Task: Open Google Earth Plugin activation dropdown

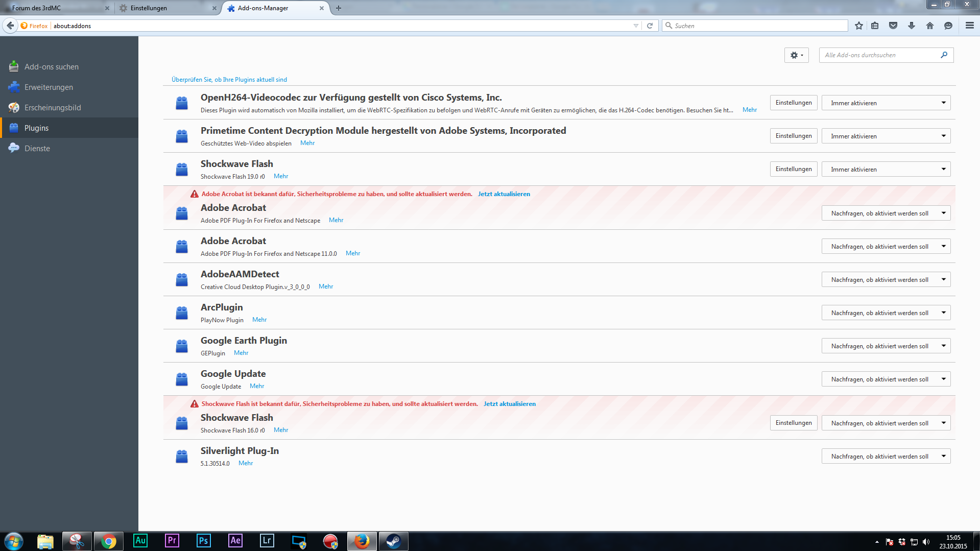Action: click(x=886, y=346)
